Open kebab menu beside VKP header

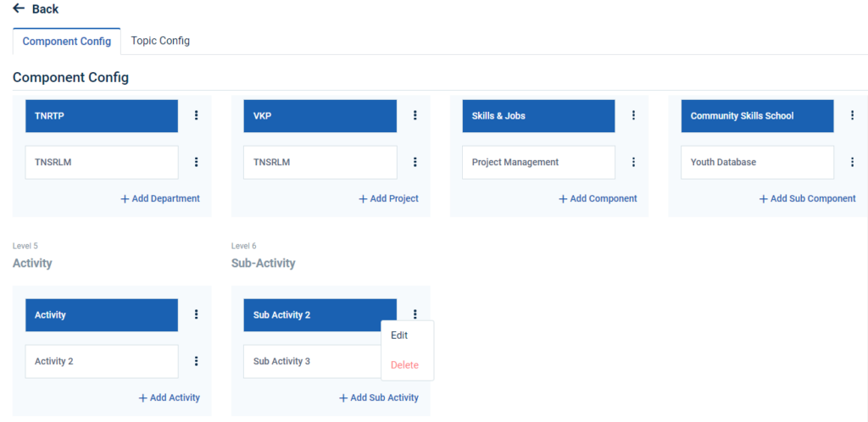(x=415, y=115)
